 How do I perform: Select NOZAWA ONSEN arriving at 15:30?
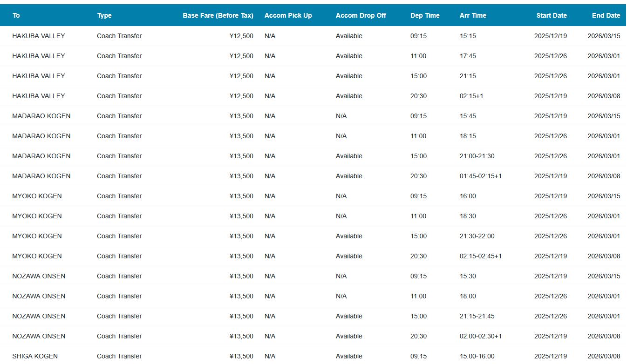point(39,276)
